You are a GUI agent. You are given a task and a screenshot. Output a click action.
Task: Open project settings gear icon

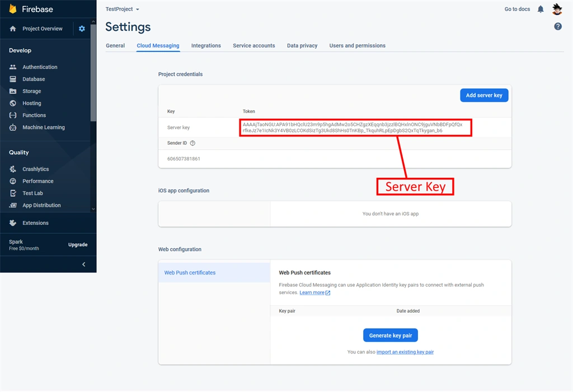82,29
